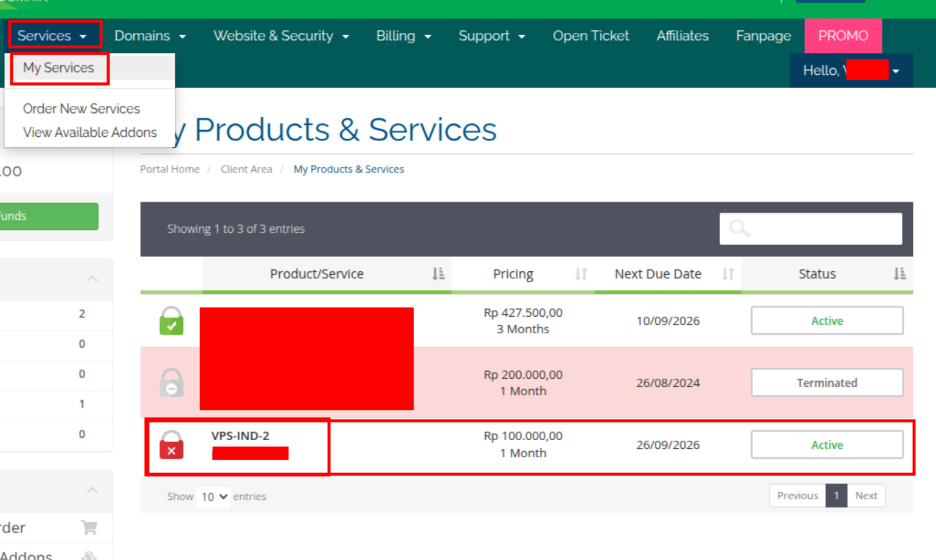Screen dimensions: 936x560
Task: Click the magnifier search icon
Action: click(x=740, y=229)
